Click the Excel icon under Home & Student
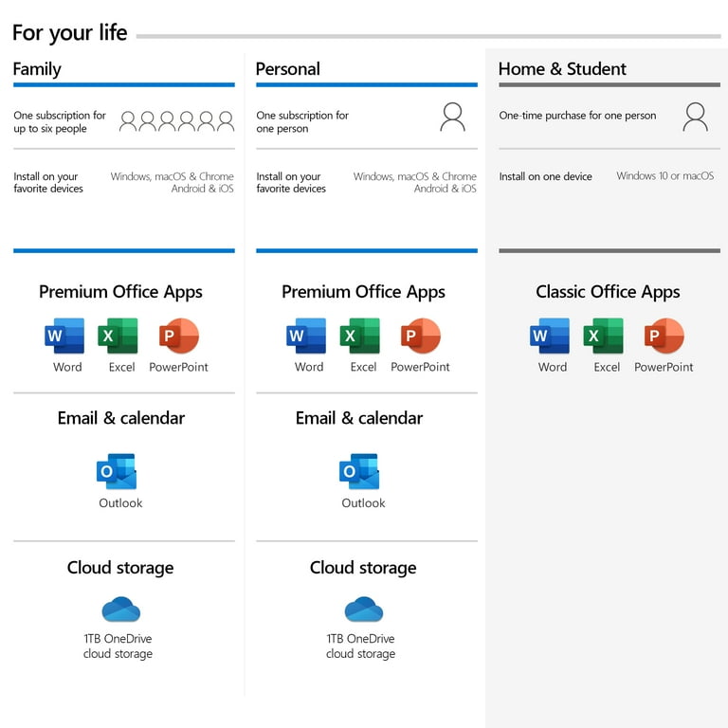 point(604,337)
